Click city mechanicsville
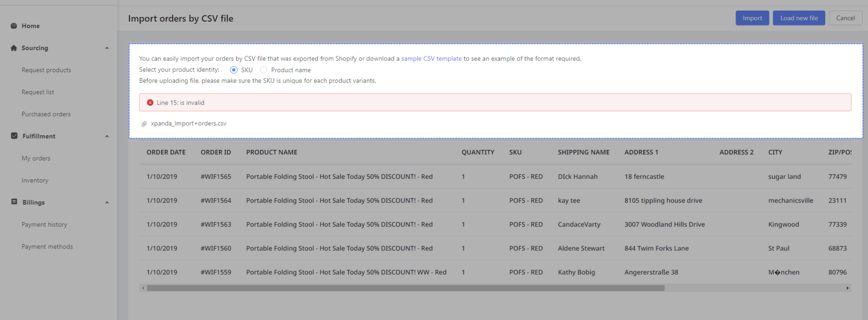868x320 pixels. coord(791,200)
